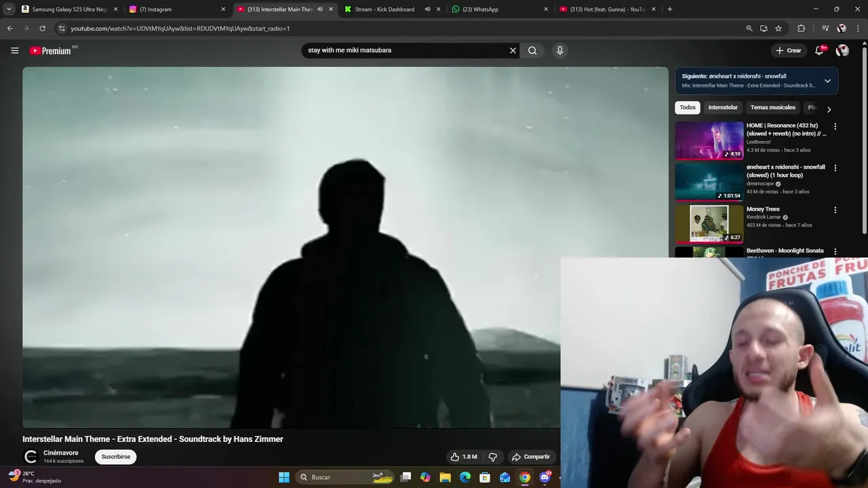Open Discord from the taskbar
This screenshot has width=868, height=488.
545,477
